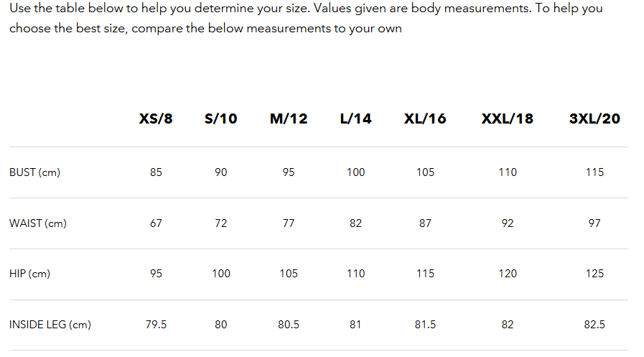Click the XL/16 size header
This screenshot has height=357, width=644.
click(x=425, y=119)
